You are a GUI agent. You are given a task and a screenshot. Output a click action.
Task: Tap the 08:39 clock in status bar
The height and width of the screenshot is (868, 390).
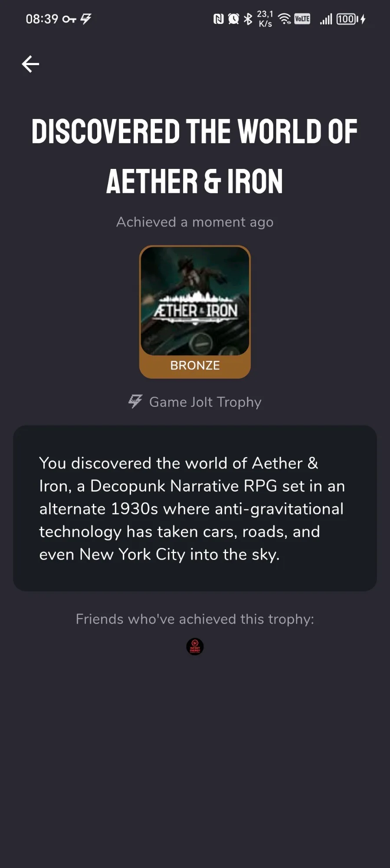coord(42,19)
